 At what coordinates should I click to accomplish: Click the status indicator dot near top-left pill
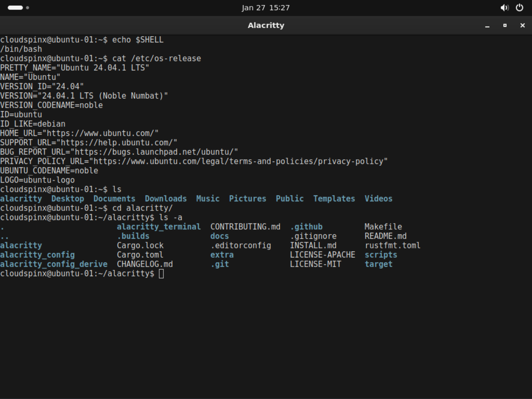[28, 8]
